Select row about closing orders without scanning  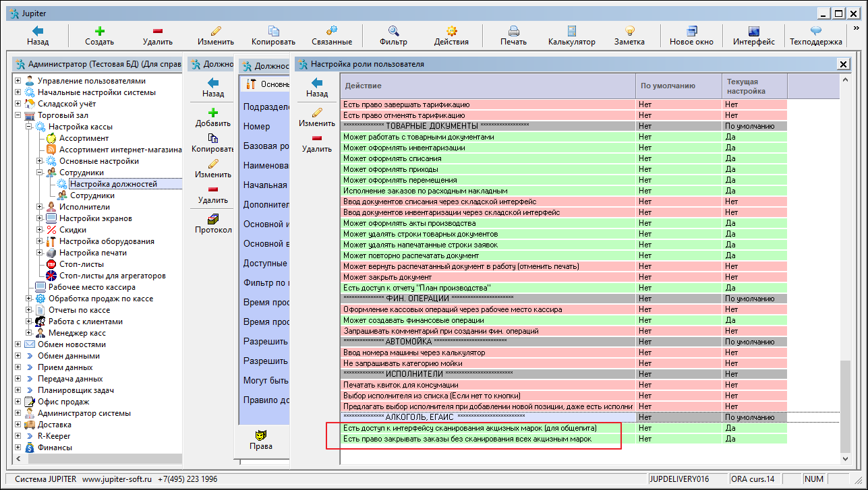click(x=564, y=439)
